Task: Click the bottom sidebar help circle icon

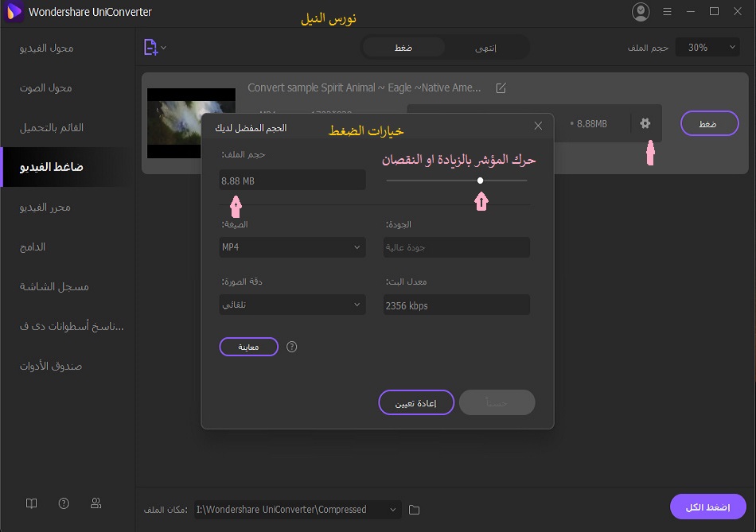Action: pyautogui.click(x=64, y=503)
